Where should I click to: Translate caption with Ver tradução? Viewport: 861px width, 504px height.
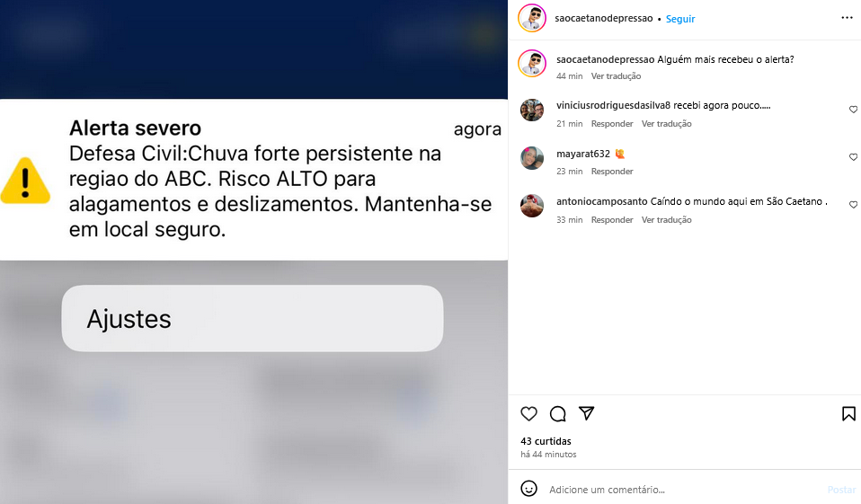click(x=616, y=75)
